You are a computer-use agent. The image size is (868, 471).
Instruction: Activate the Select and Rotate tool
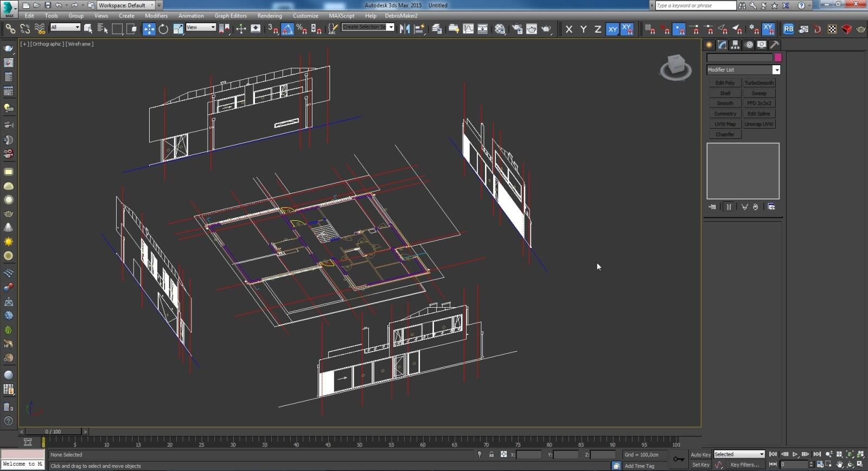[163, 29]
